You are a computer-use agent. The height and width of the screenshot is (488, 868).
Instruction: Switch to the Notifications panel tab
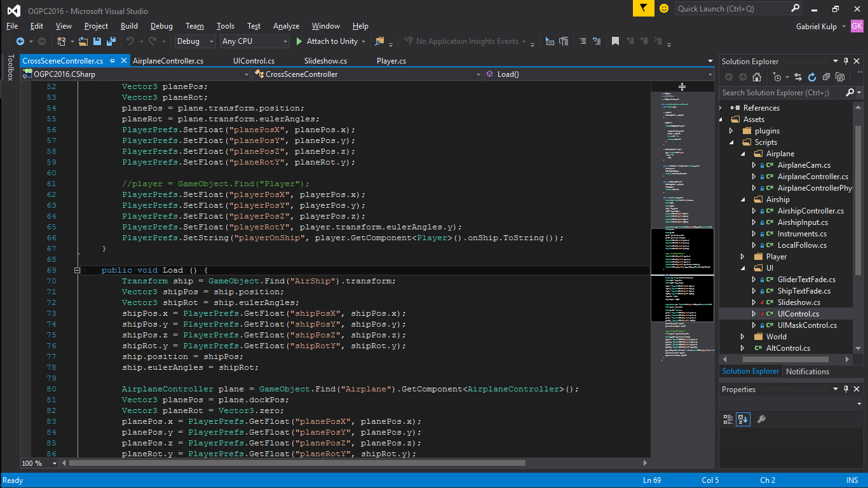click(x=807, y=372)
